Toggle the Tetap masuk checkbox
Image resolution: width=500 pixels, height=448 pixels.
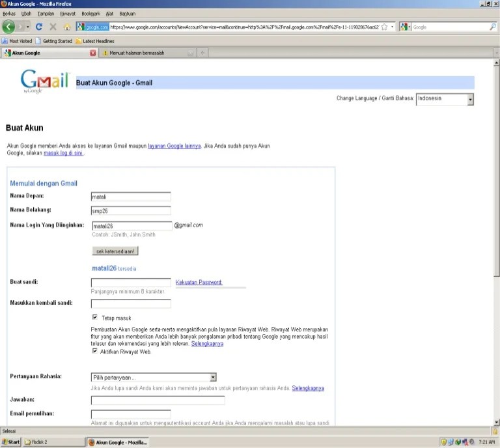(94, 317)
